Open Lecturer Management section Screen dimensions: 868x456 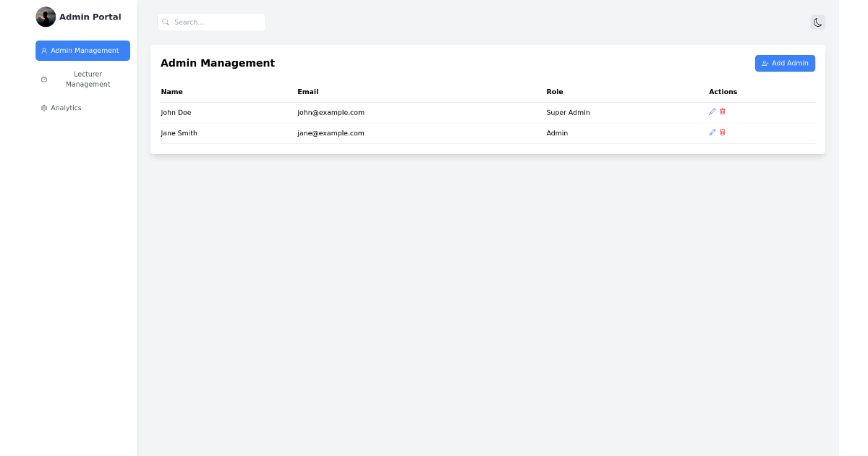tap(82, 79)
